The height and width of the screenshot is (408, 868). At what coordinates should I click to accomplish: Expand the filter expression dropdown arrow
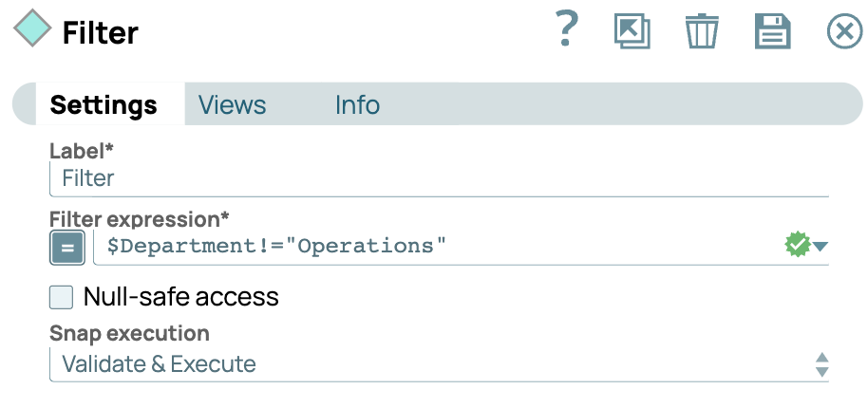[821, 247]
